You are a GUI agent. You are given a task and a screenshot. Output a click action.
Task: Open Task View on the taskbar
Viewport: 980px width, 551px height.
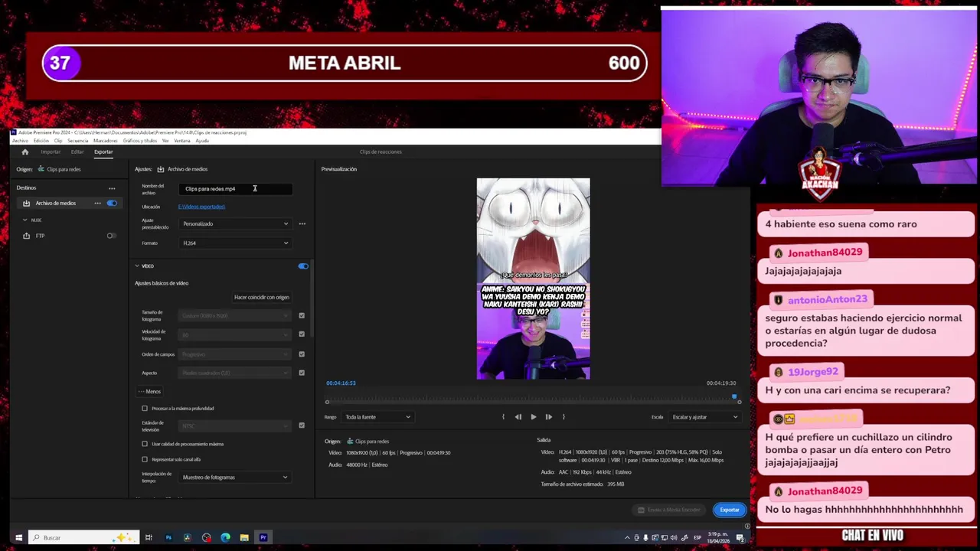(149, 537)
